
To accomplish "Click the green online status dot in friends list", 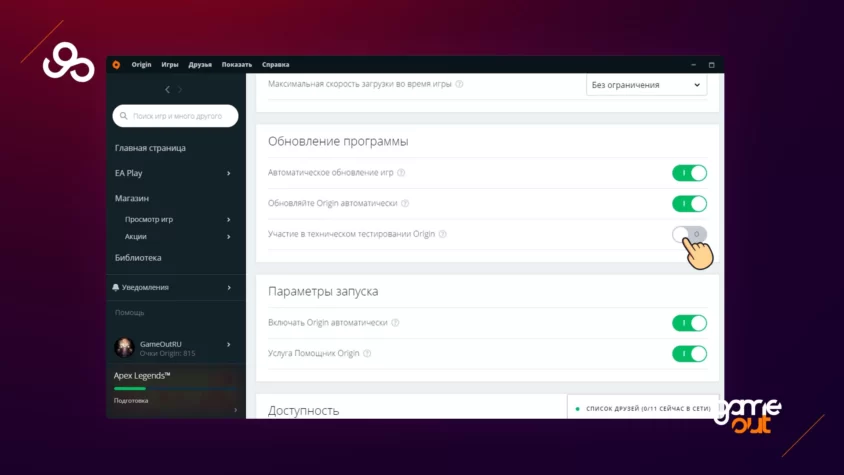I will pyautogui.click(x=578, y=409).
